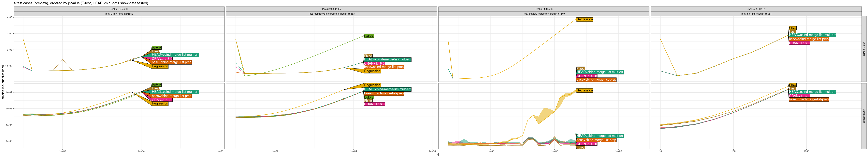
Task: Click "Fast" label in melt kilobytes panel
Action: pos(792,31)
